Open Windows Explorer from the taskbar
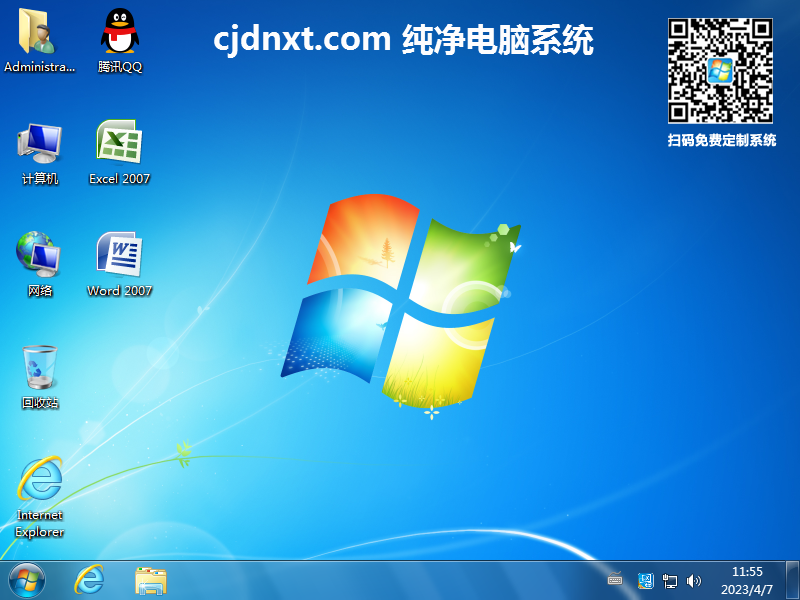 tap(151, 581)
